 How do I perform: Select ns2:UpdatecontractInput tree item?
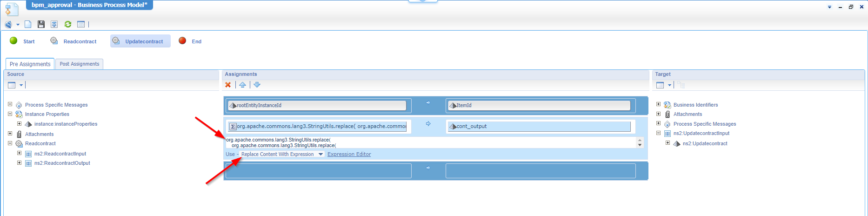701,133
